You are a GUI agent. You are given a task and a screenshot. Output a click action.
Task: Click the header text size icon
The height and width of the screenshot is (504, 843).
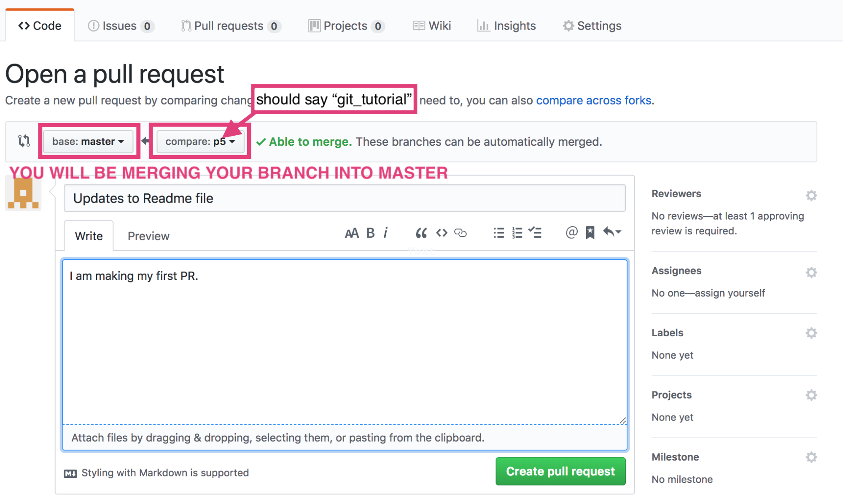[x=352, y=233]
